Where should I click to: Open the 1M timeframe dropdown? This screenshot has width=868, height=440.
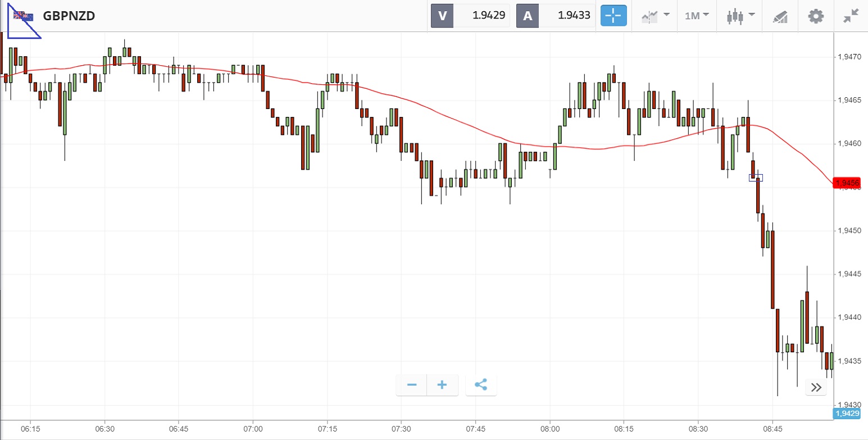tap(697, 16)
